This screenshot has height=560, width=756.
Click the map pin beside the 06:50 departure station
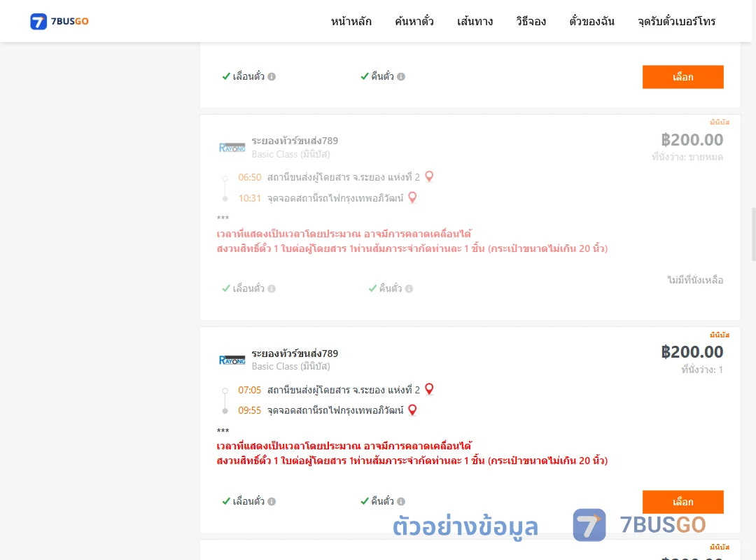429,176
